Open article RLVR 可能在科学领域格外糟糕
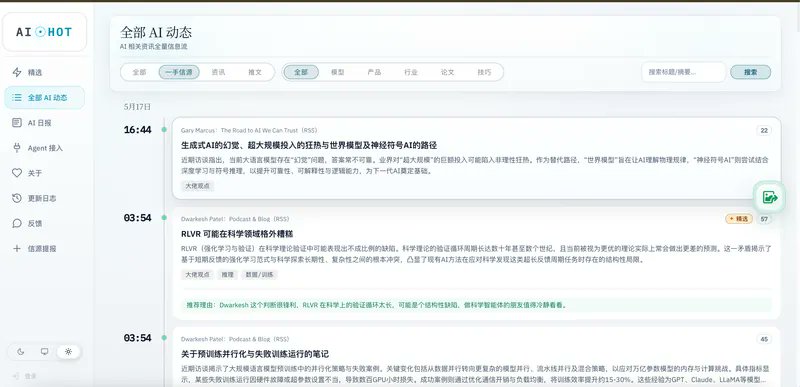This screenshot has height=387, width=800. (x=237, y=234)
